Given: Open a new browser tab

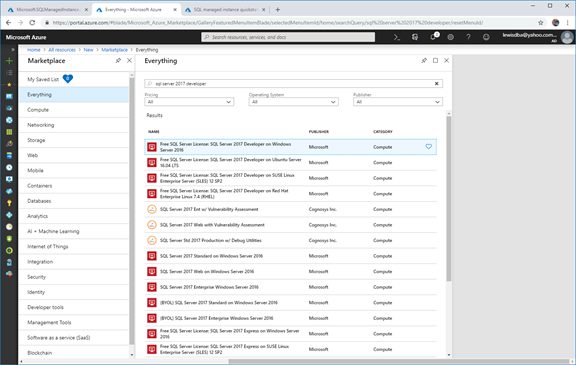Looking at the screenshot, I should pos(278,10).
